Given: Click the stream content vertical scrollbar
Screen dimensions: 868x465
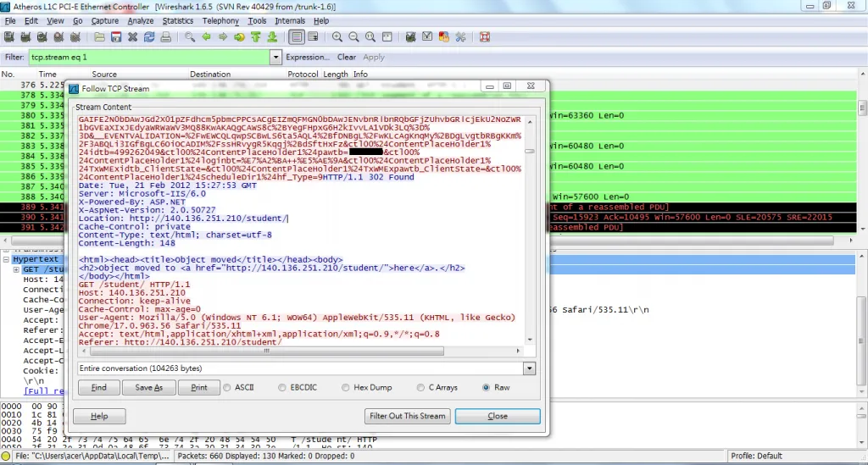Looking at the screenshot, I should [530, 151].
